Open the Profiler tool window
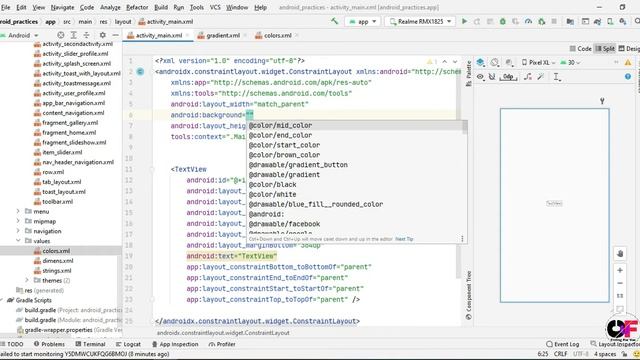 [222, 344]
